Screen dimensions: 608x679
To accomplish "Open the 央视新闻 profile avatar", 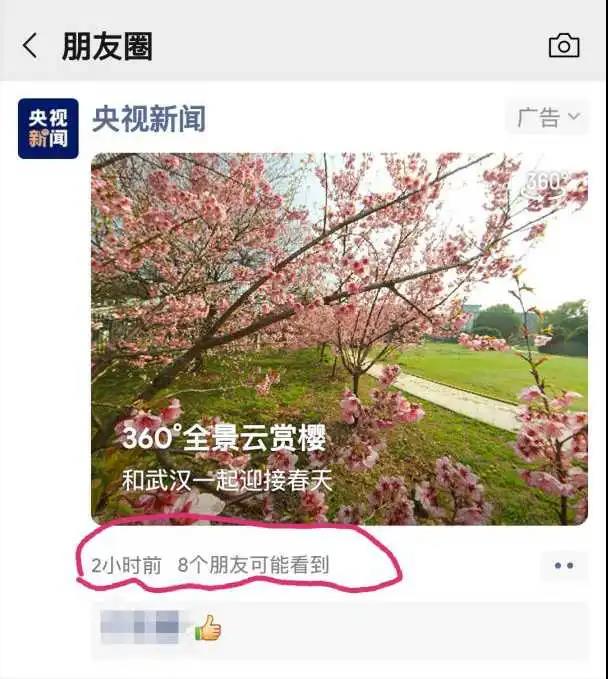I will click(48, 129).
